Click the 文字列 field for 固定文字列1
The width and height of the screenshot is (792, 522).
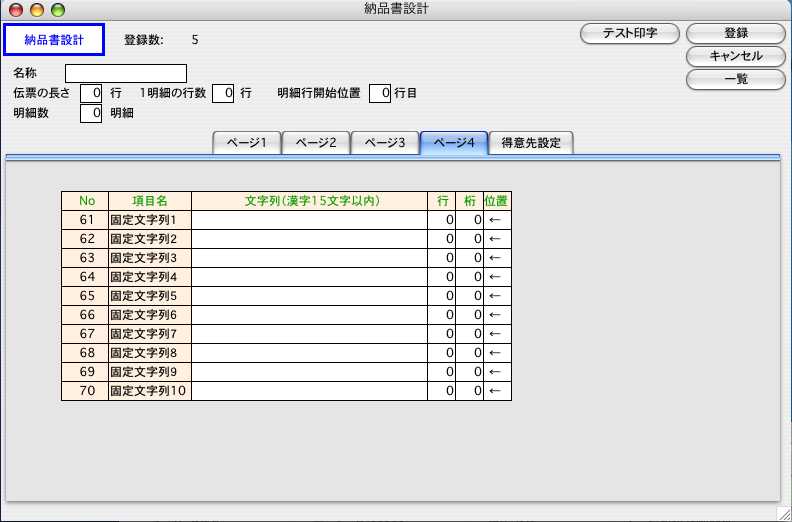(310, 220)
